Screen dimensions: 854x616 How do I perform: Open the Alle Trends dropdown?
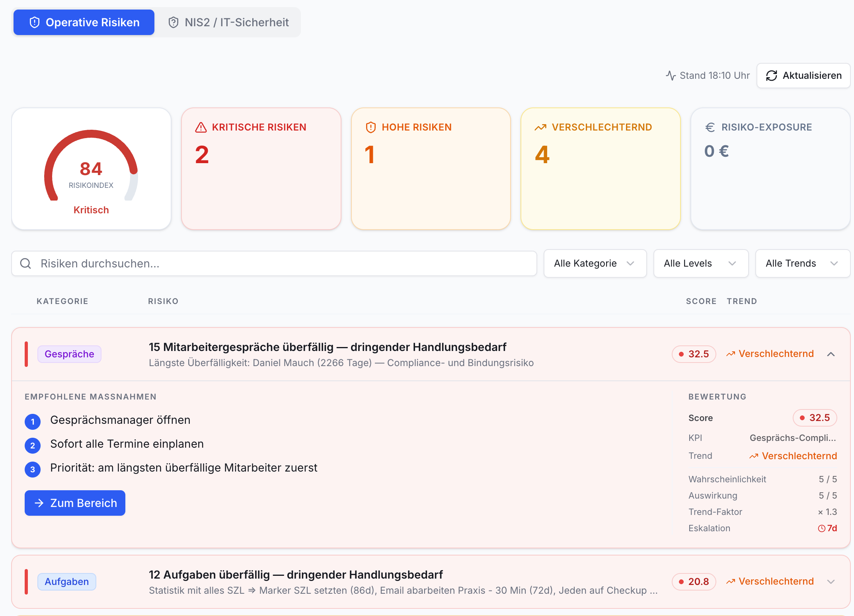803,263
